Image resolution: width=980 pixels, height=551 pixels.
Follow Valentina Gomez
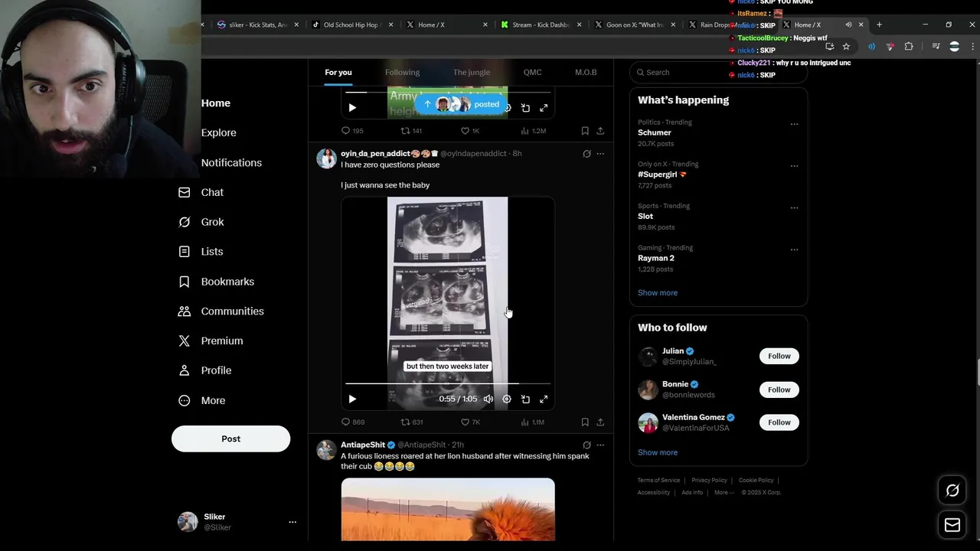(x=779, y=422)
